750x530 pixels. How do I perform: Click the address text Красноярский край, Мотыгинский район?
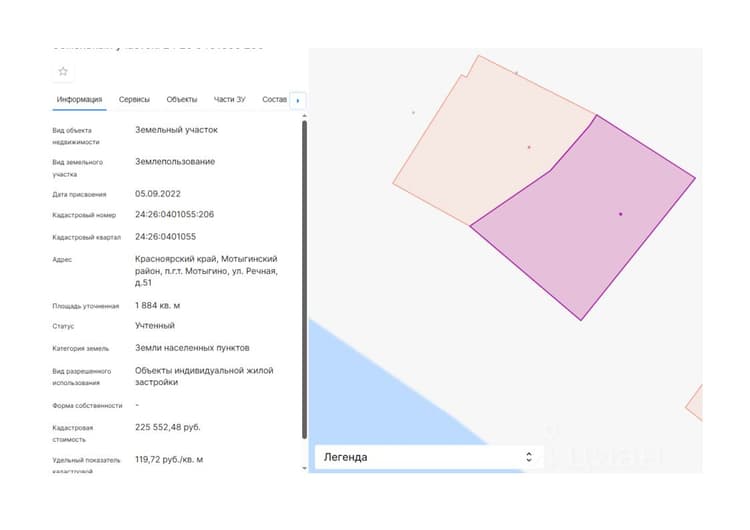point(206,265)
